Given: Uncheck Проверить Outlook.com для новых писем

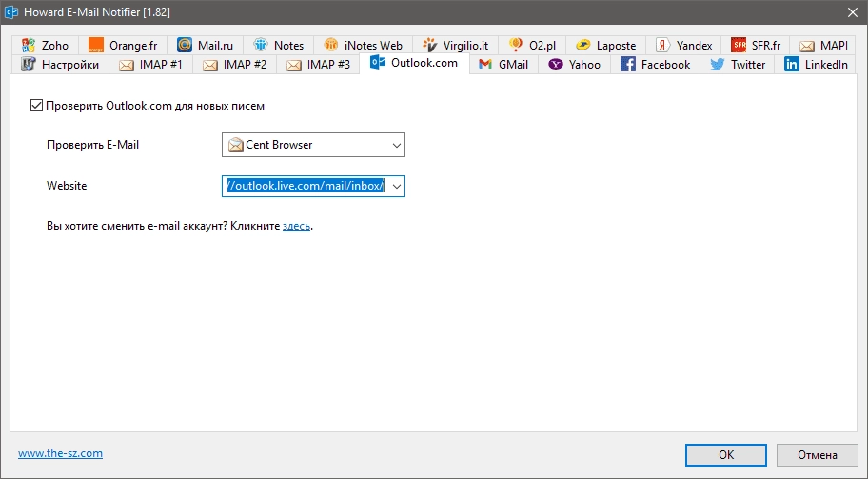Looking at the screenshot, I should 36,105.
